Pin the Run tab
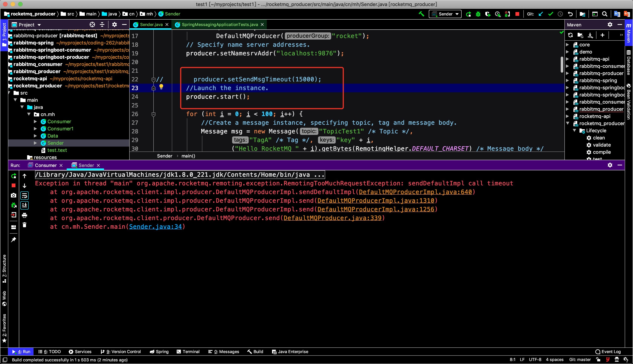Screen dimensions: 633x364 click(14, 240)
